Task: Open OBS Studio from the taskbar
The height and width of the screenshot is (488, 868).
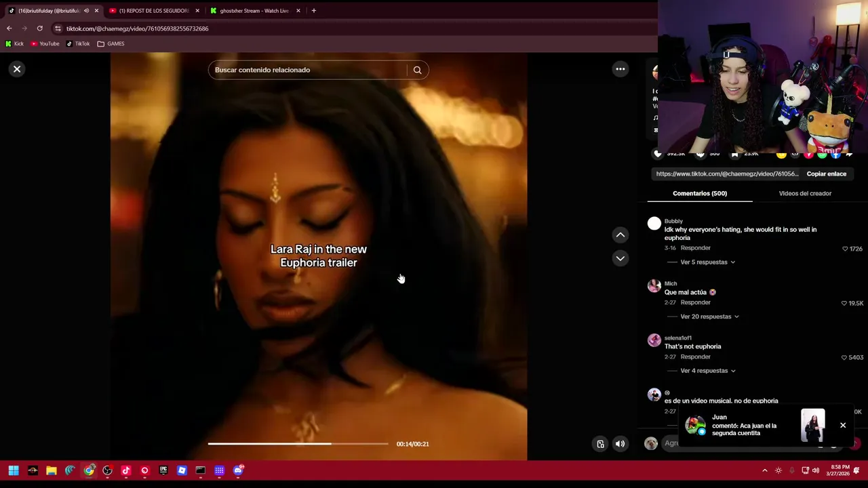Action: pos(107,470)
